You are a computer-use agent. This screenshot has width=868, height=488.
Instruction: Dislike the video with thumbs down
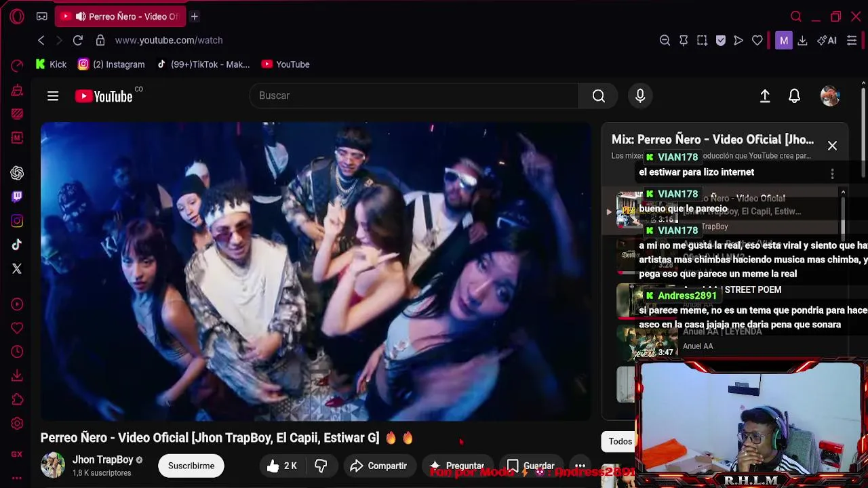321,466
